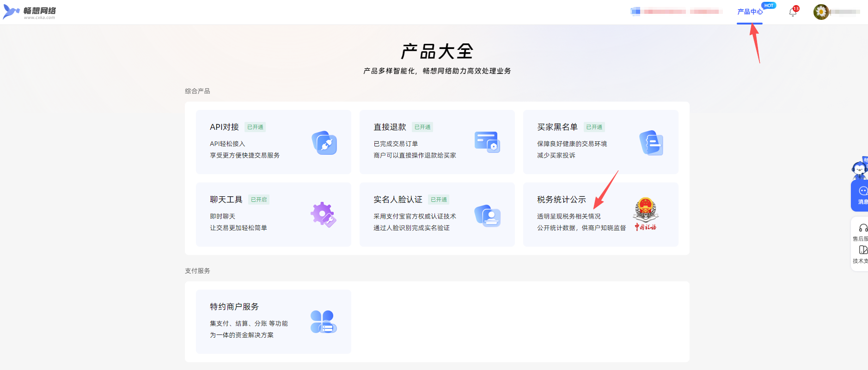Image resolution: width=868 pixels, height=370 pixels.
Task: Click the user avatar in header
Action: (821, 12)
